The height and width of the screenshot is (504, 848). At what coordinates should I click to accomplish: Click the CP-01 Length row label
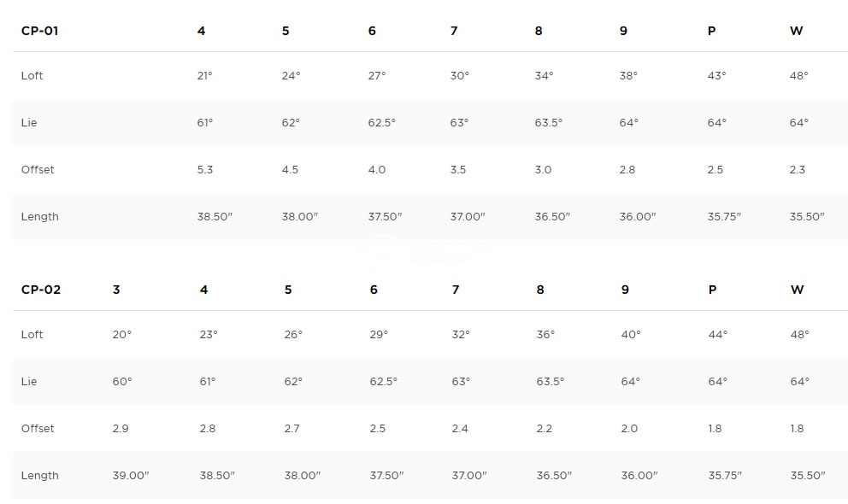click(x=39, y=217)
